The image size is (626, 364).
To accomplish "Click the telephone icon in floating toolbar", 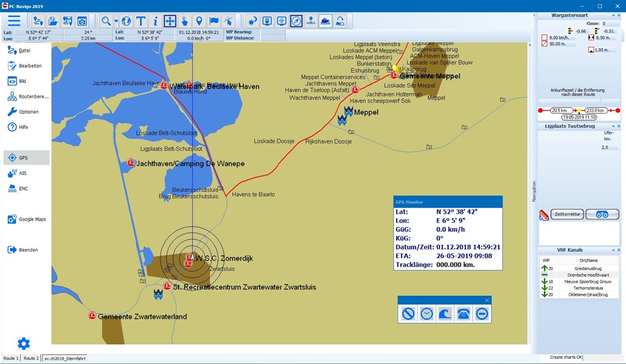I will coord(463,314).
